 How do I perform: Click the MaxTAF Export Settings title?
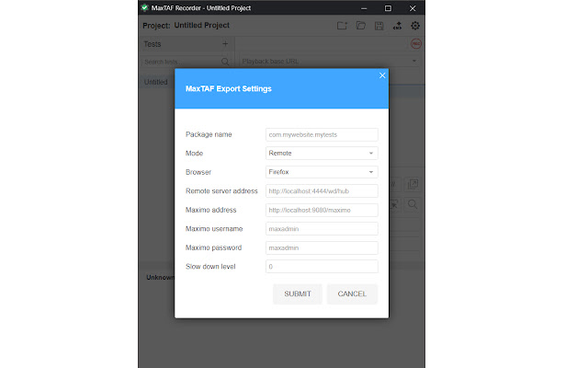[x=229, y=88]
